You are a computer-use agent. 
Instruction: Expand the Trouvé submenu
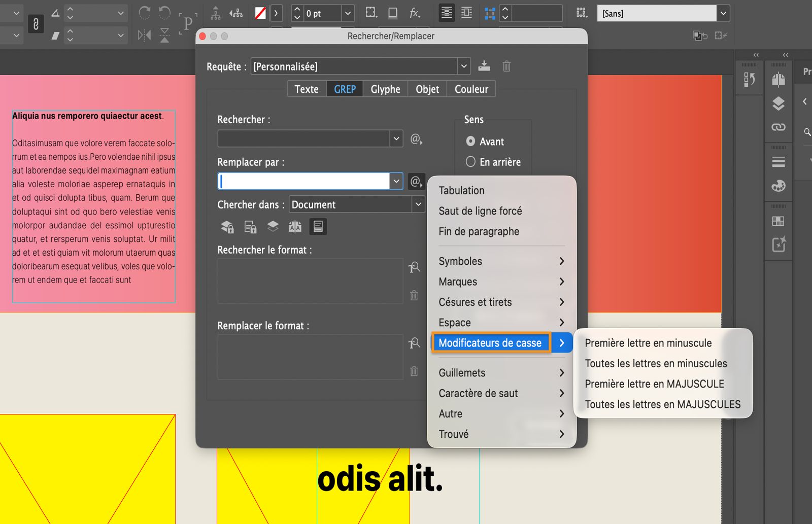501,434
